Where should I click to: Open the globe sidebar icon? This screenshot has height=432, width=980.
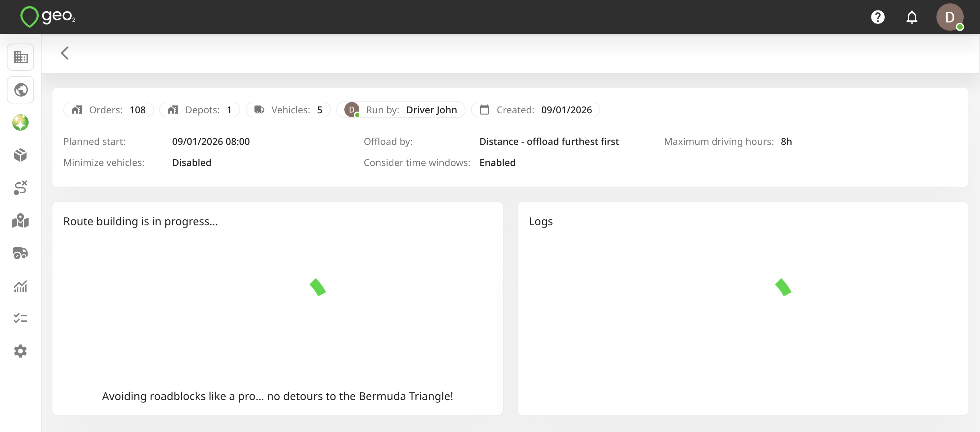pos(20,90)
